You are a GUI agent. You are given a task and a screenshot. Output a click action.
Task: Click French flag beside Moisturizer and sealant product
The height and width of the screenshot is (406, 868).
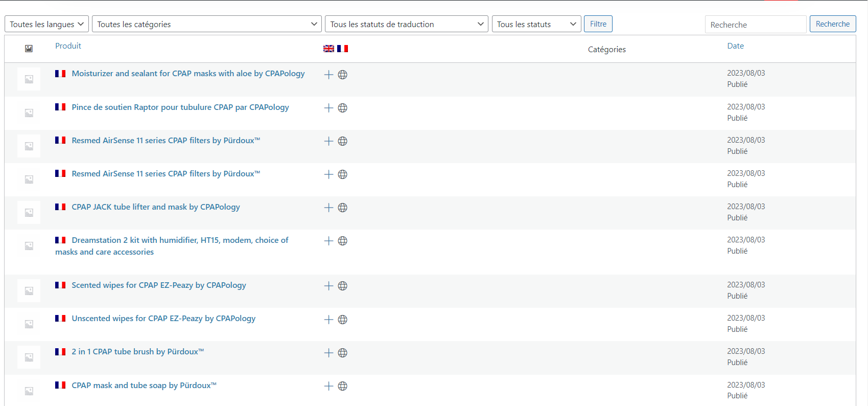pyautogui.click(x=60, y=74)
